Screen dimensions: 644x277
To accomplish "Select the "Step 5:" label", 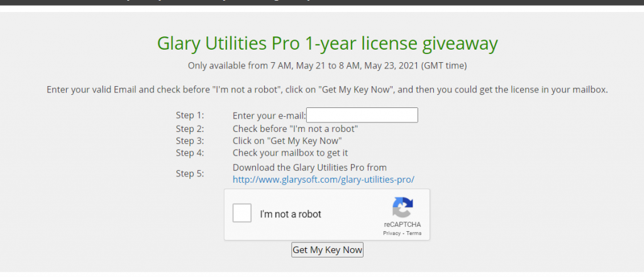I will tap(190, 173).
